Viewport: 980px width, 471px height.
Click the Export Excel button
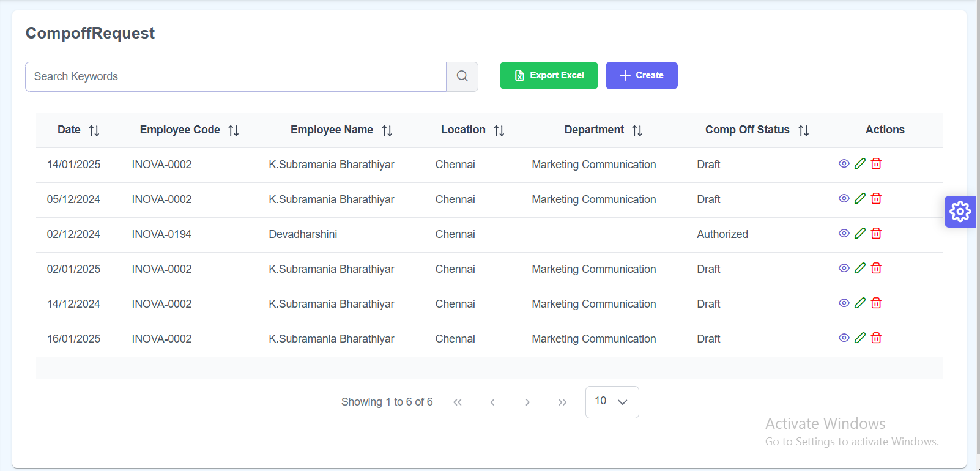pos(549,75)
